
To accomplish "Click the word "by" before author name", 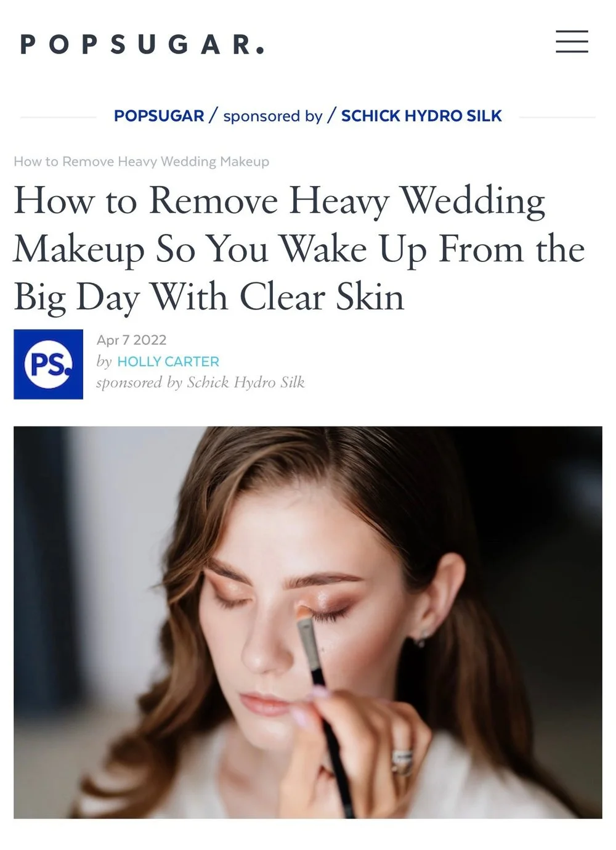I will tap(103, 362).
